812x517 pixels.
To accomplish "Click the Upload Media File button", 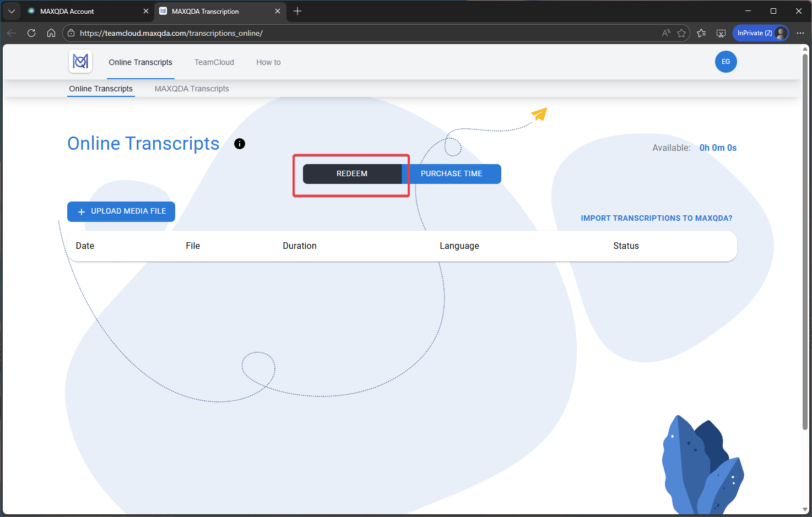I will click(x=121, y=211).
